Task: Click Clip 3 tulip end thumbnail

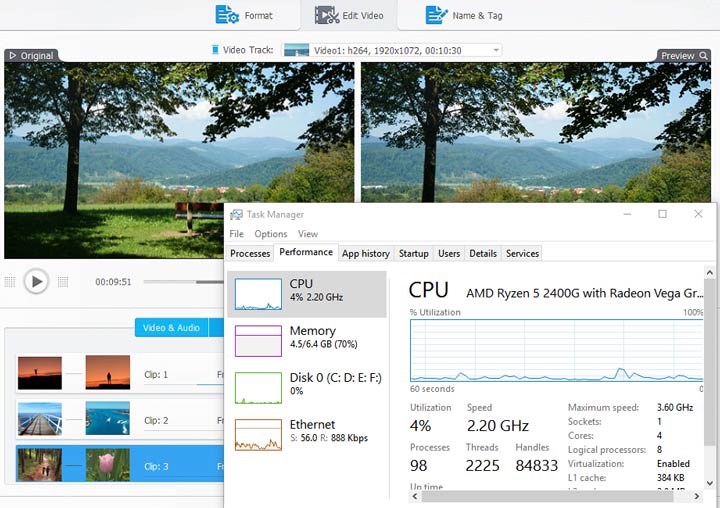Action: (107, 465)
